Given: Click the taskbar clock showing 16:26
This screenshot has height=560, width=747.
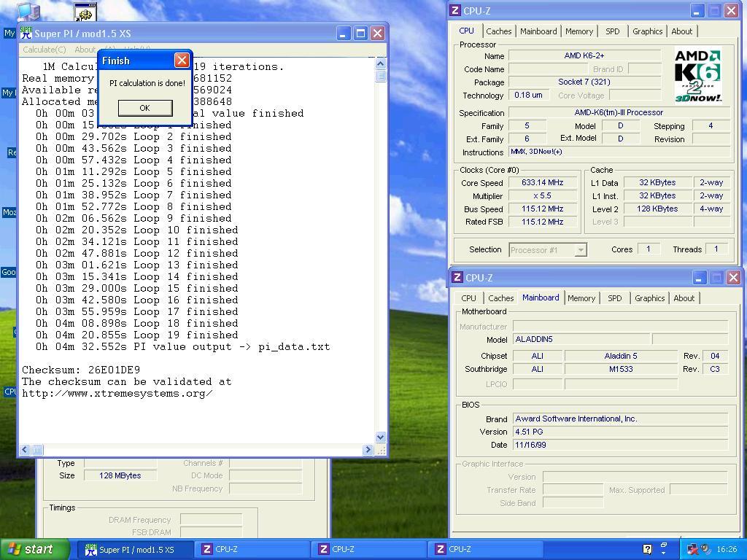Looking at the screenshot, I should [727, 550].
